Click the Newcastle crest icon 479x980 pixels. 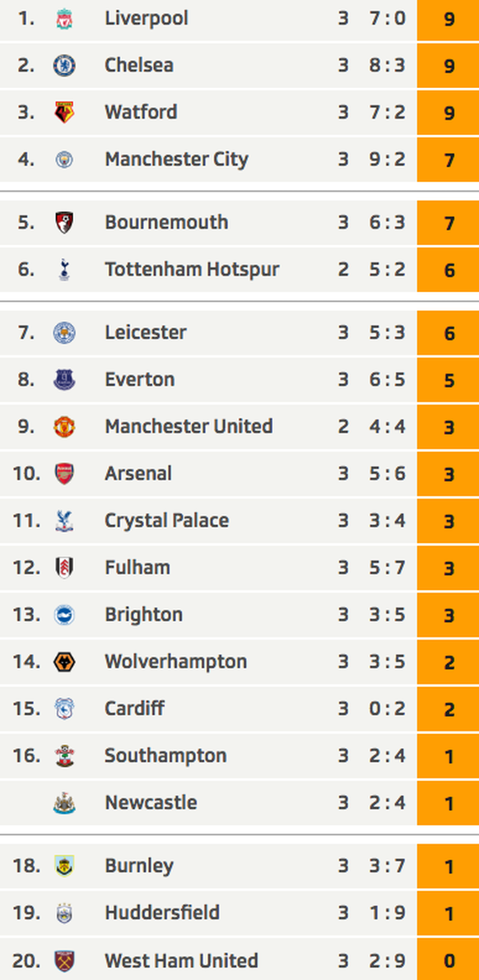(x=64, y=803)
